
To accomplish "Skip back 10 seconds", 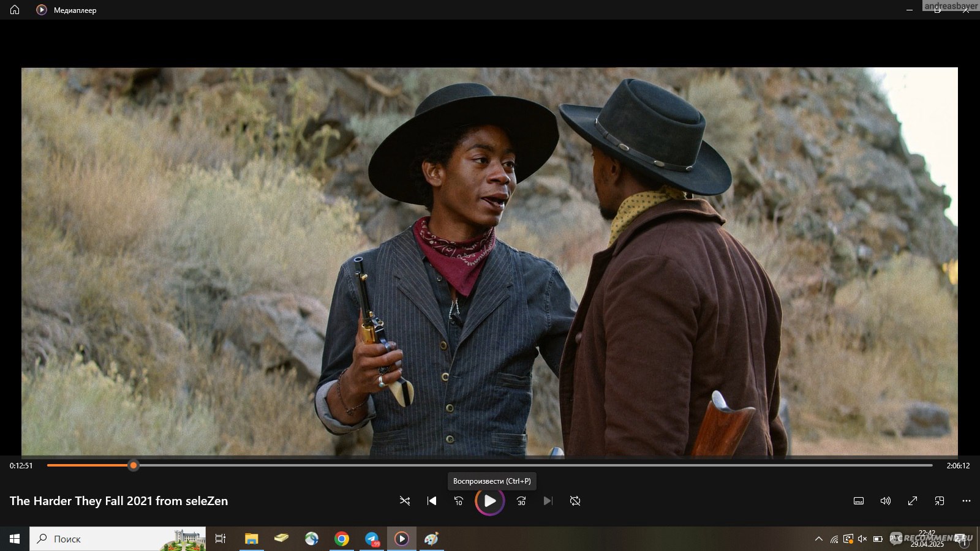I will (x=459, y=501).
